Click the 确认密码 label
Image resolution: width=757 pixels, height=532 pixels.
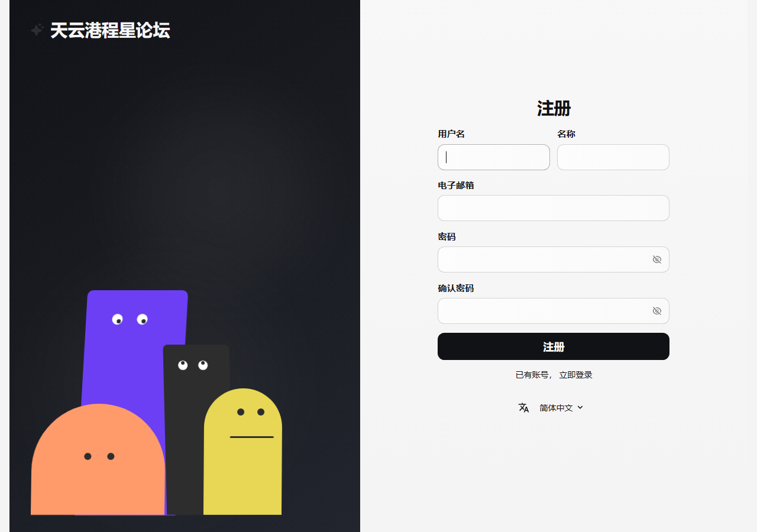[455, 288]
